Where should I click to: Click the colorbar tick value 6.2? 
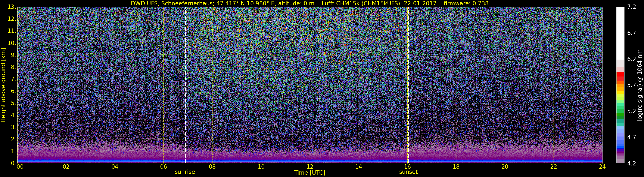(x=632, y=59)
